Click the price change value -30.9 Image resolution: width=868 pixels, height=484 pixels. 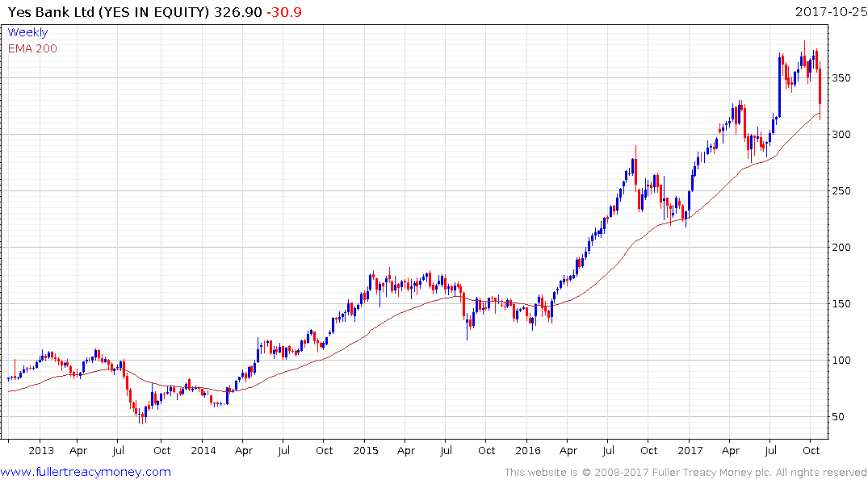(x=284, y=12)
